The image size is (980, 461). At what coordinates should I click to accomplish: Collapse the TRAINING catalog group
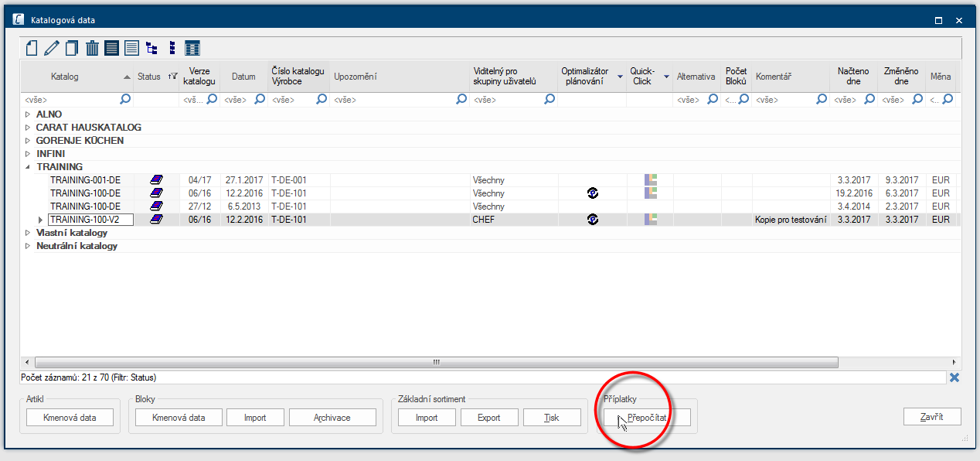pyautogui.click(x=28, y=167)
